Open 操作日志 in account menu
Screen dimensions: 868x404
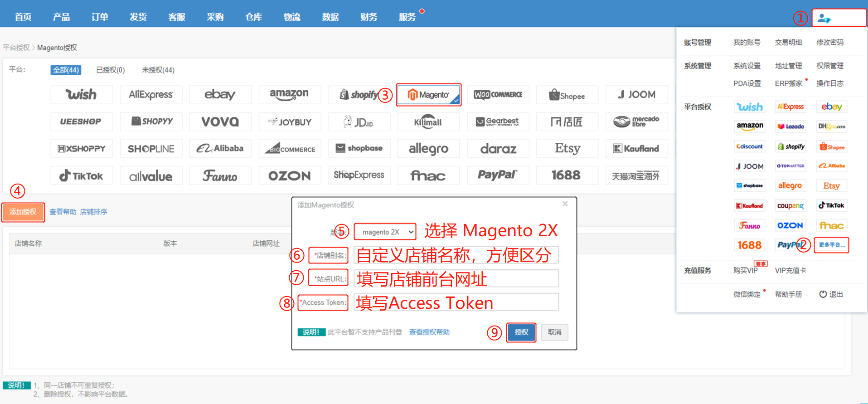coord(830,83)
